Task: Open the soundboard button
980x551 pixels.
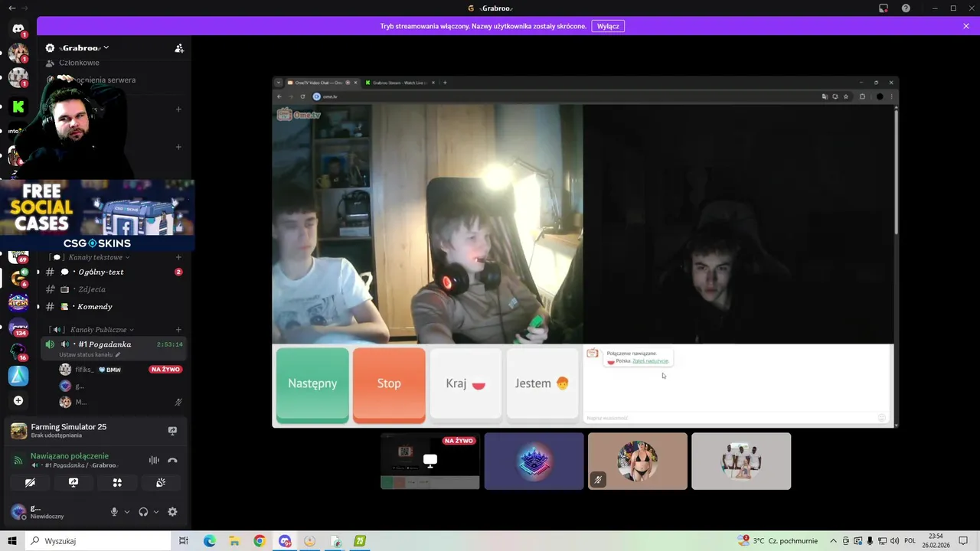Action: coord(161,483)
